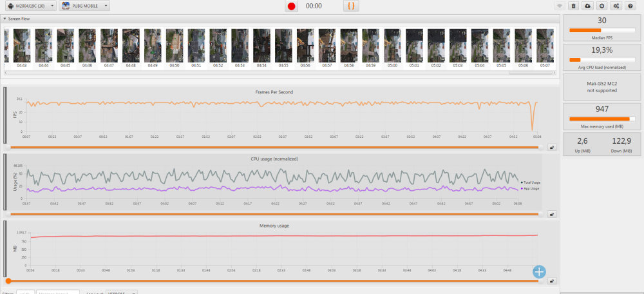Click the trash icon to clear session
This screenshot has width=644, height=294.
(x=573, y=6)
